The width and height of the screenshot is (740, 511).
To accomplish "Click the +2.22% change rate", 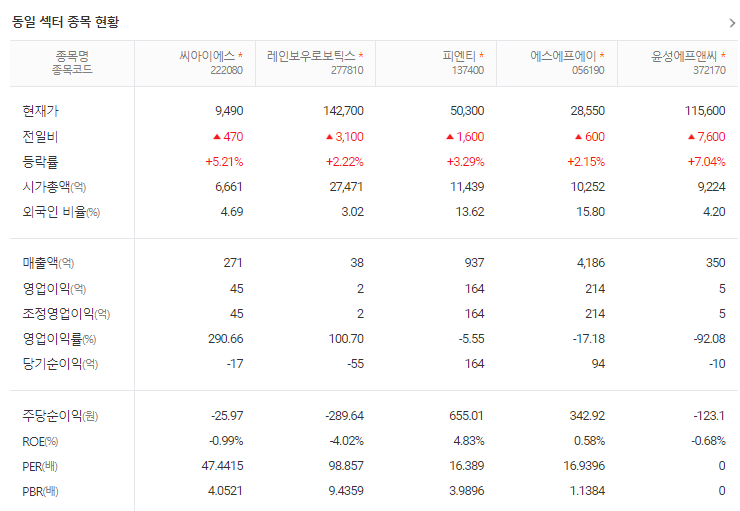I will (345, 162).
